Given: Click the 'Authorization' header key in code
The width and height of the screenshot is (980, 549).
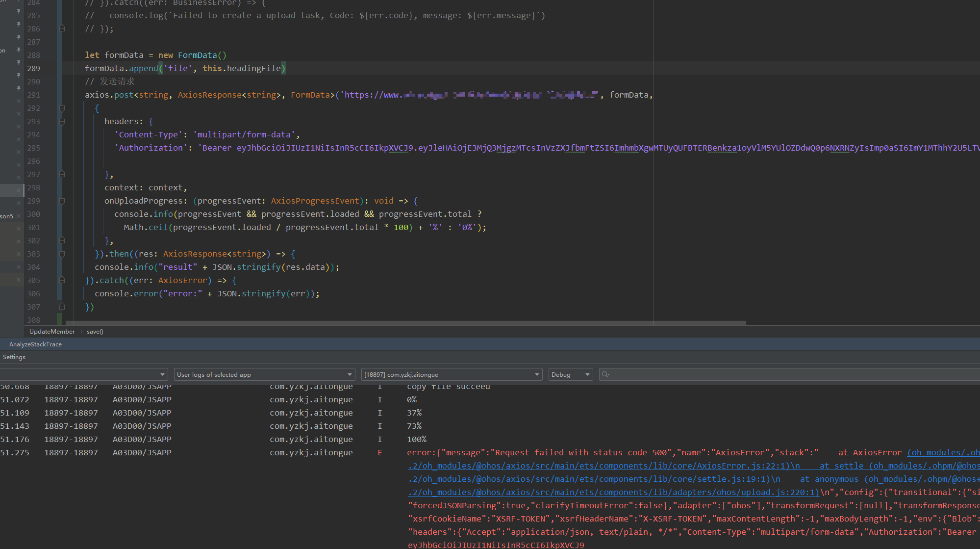Looking at the screenshot, I should 151,148.
